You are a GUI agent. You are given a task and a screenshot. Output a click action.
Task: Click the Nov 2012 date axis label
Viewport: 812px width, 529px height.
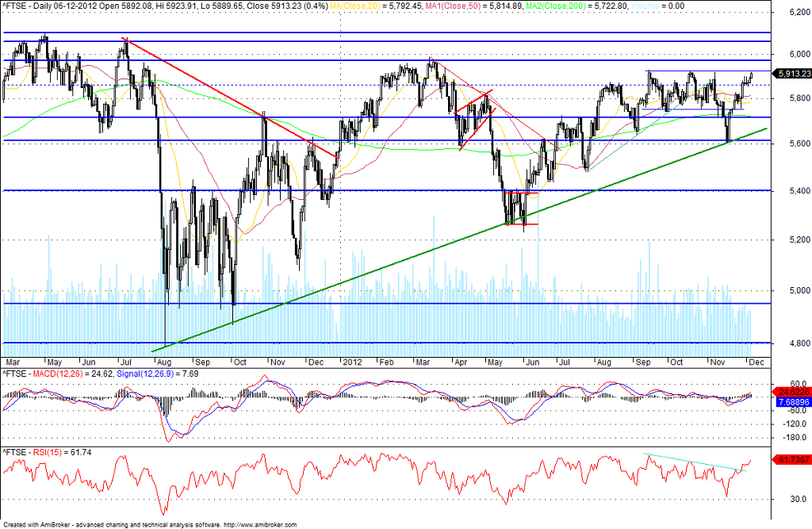tap(717, 362)
